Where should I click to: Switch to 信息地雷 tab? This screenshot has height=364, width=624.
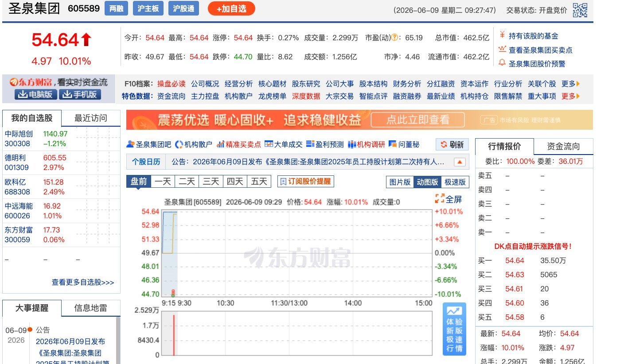pos(90,308)
